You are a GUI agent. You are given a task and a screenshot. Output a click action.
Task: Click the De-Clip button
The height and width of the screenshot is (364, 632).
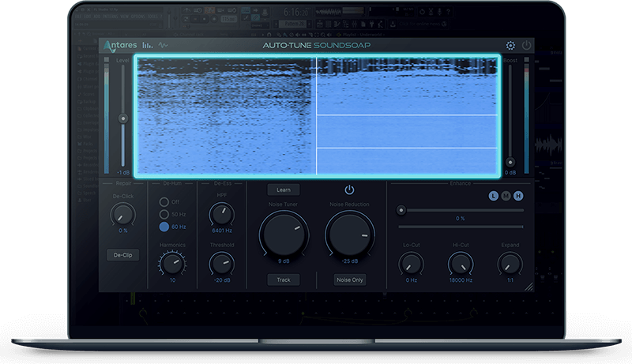click(x=123, y=255)
